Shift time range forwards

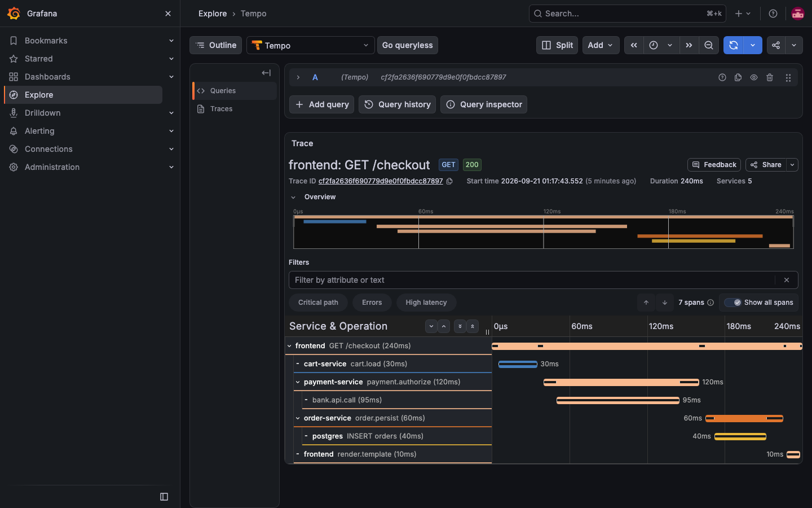[x=689, y=45]
